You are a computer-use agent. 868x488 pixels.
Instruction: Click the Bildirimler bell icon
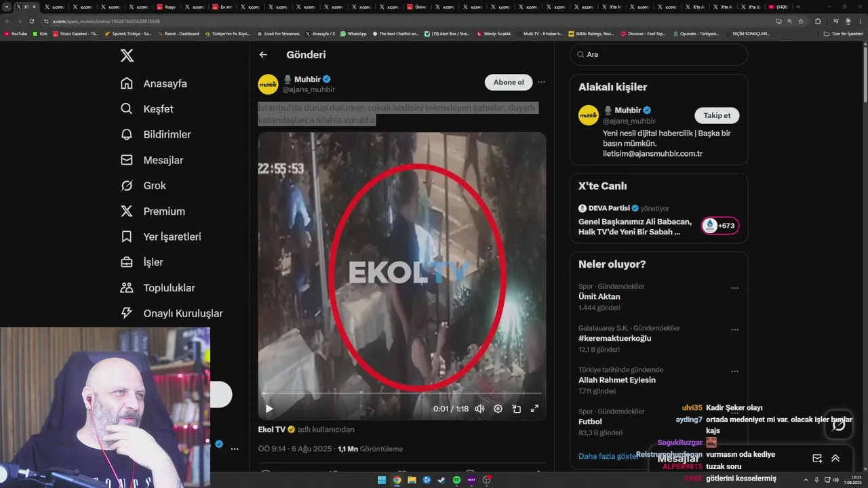tap(127, 134)
